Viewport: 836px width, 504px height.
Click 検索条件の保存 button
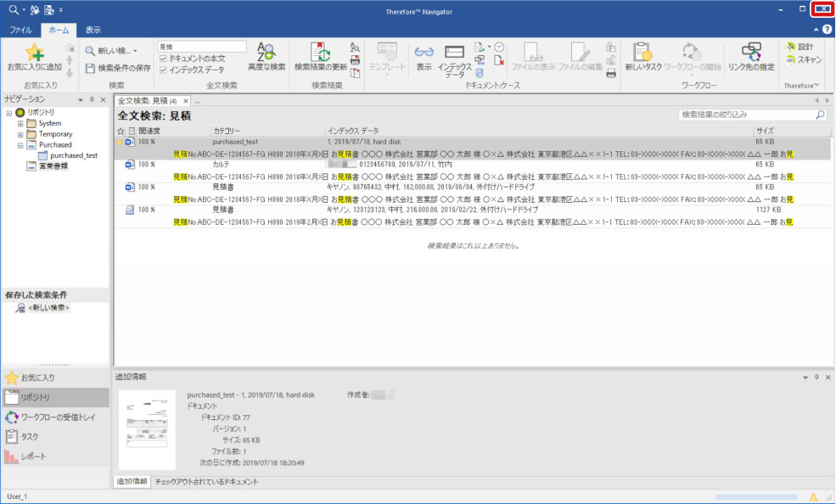tap(117, 68)
